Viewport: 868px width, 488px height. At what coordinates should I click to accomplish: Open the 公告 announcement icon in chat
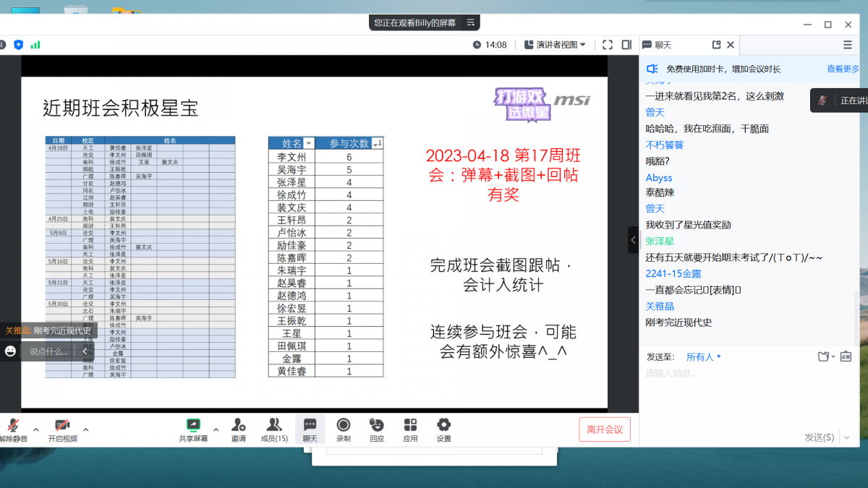pyautogui.click(x=846, y=356)
